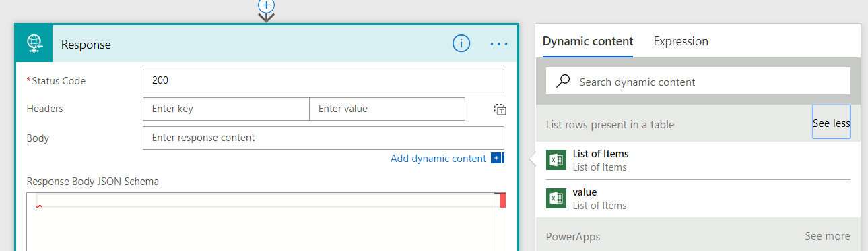The height and width of the screenshot is (251, 868).
Task: Switch to the Expression tab
Action: point(681,41)
